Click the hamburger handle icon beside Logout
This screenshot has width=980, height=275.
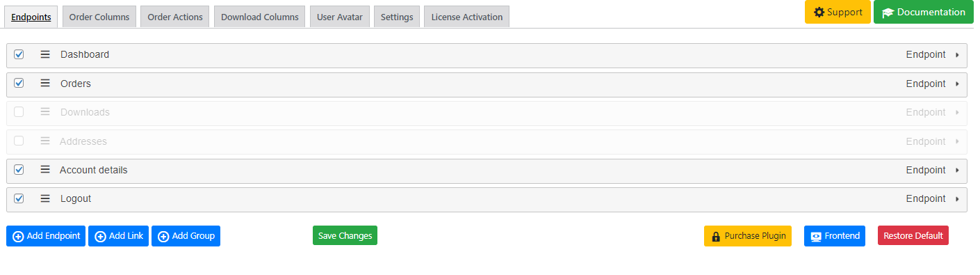point(45,198)
